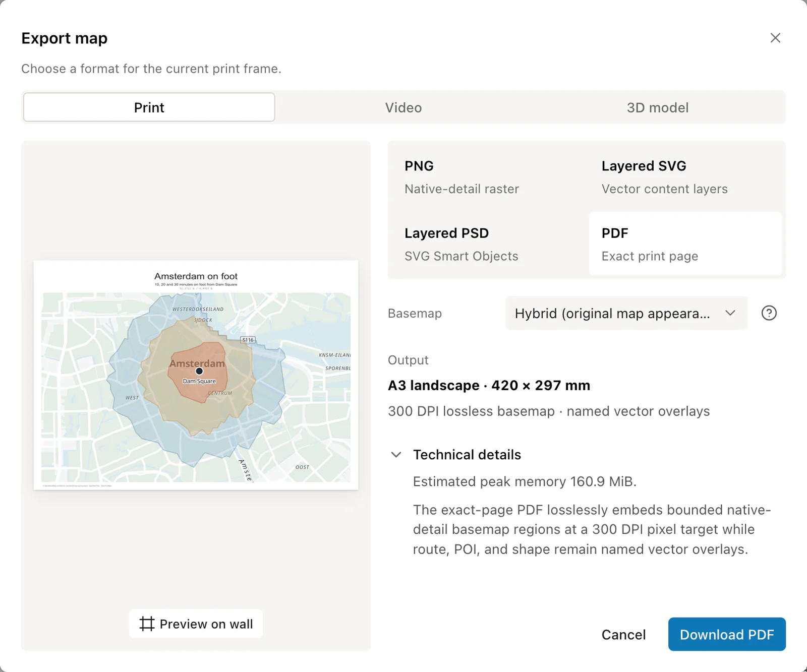Click the A3 landscape output size text
The height and width of the screenshot is (672, 807).
click(489, 386)
